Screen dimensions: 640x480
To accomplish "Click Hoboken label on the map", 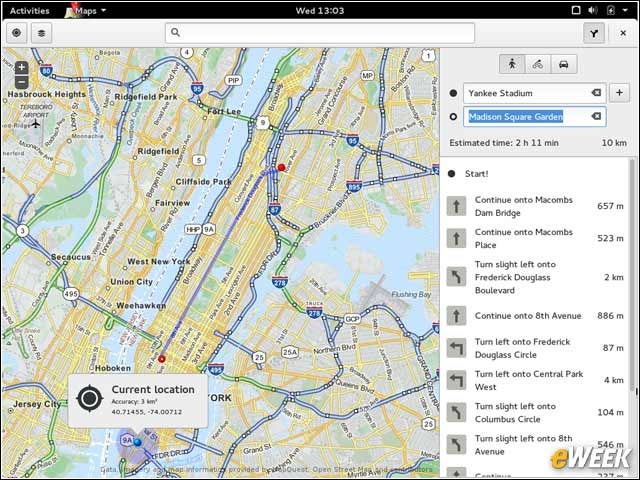I will 113,368.
